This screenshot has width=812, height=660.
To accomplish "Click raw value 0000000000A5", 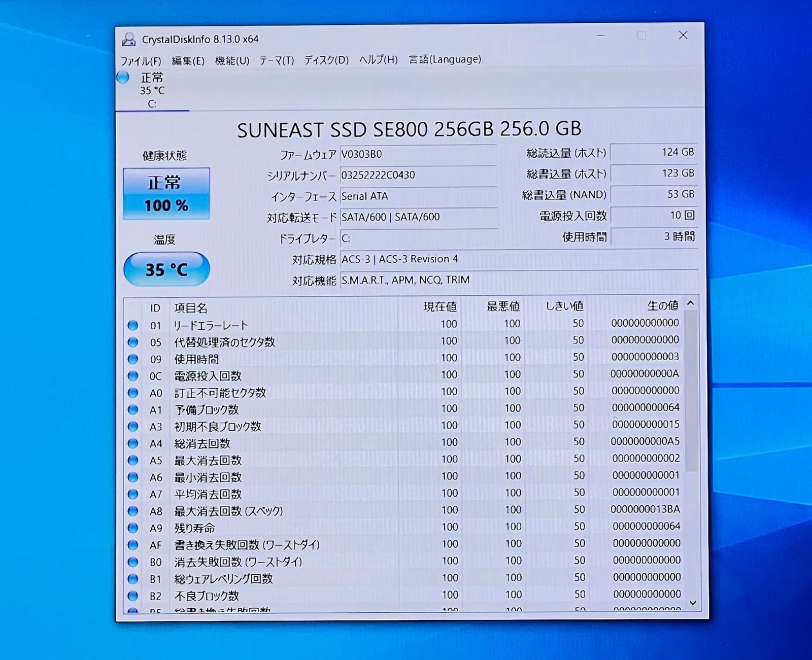I will tap(645, 441).
